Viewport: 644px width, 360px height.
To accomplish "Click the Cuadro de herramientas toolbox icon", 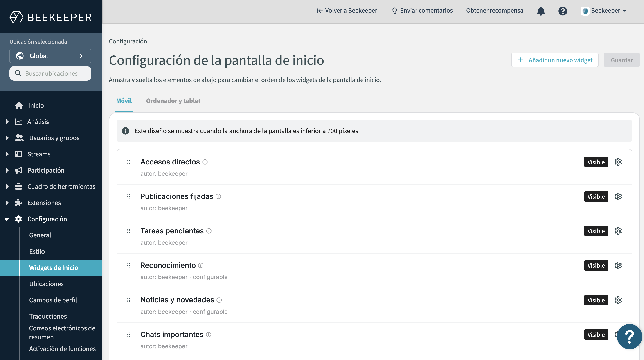I will click(x=18, y=187).
